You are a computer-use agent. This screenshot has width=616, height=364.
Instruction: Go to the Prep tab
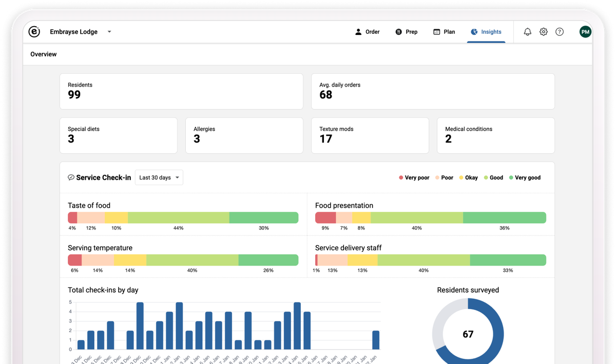pyautogui.click(x=406, y=32)
